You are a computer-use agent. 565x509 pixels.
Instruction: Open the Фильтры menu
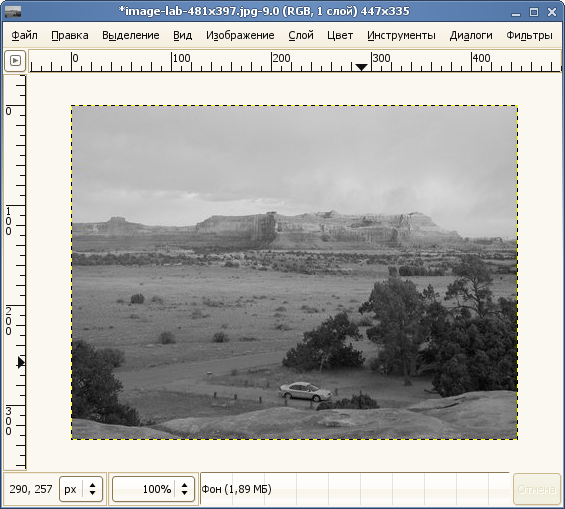point(529,35)
